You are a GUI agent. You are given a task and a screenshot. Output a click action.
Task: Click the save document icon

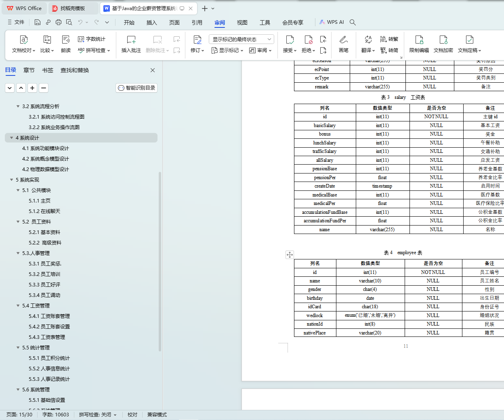point(38,22)
